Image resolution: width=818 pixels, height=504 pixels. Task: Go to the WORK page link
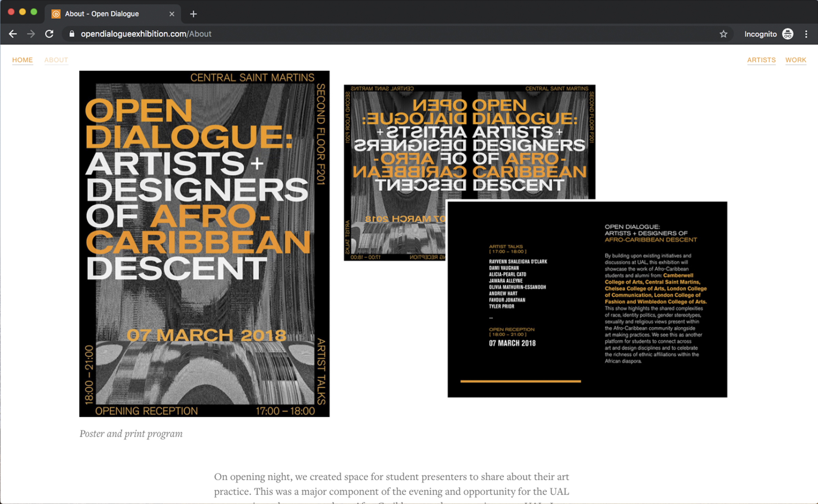point(796,60)
